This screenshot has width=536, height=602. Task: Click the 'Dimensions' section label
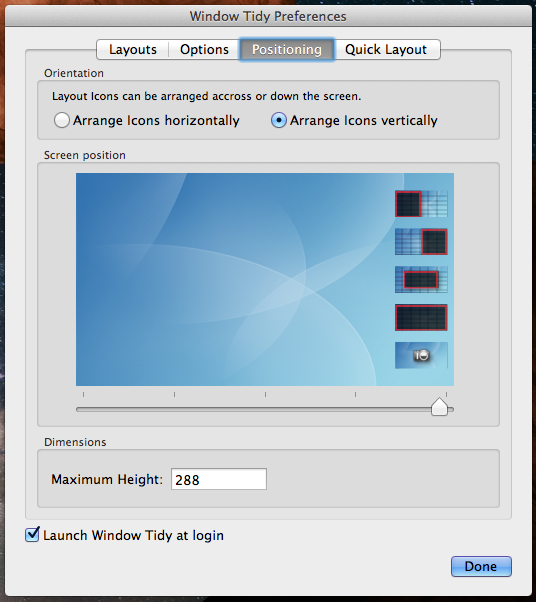coord(75,442)
